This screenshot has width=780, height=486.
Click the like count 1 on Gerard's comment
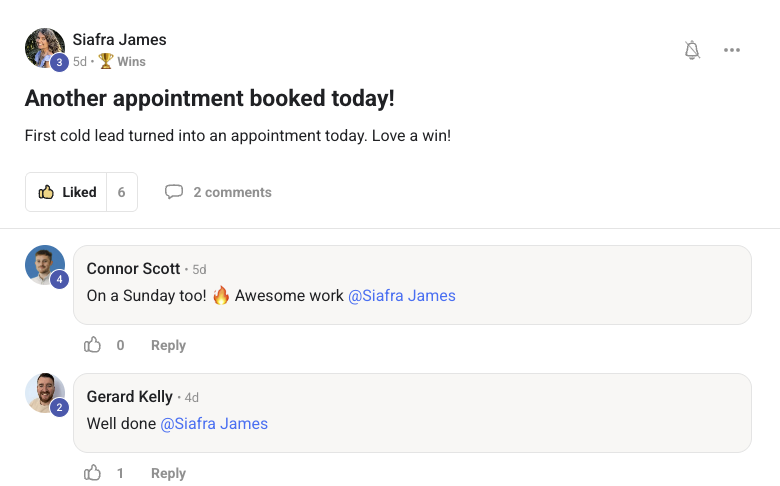click(x=120, y=473)
